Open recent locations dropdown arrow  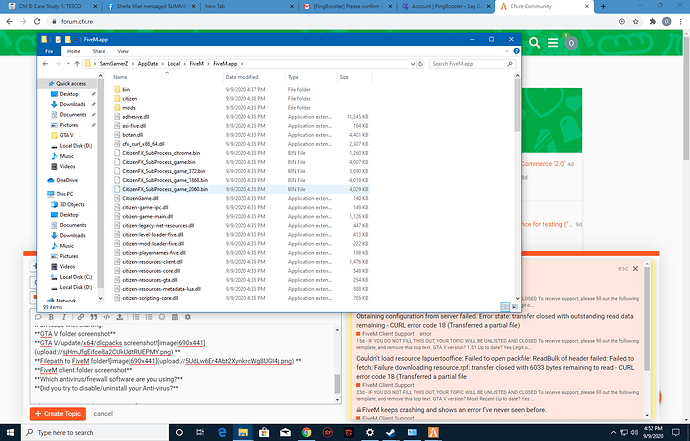(x=67, y=63)
